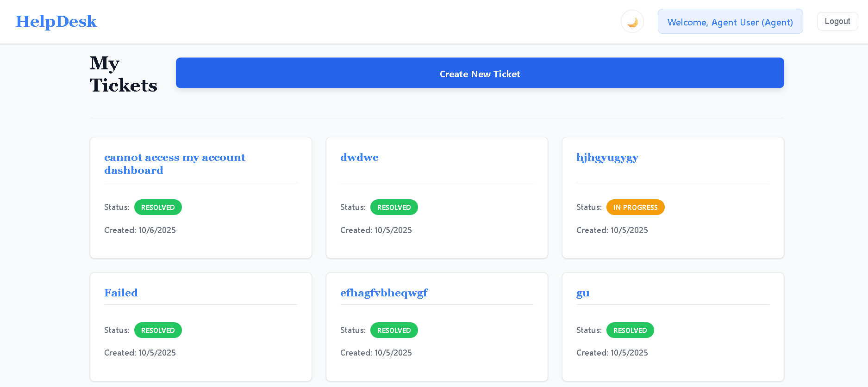Screen dimensions: 868x387
Task: Click created date on 'hjhgyugygy' card
Action: 612,230
